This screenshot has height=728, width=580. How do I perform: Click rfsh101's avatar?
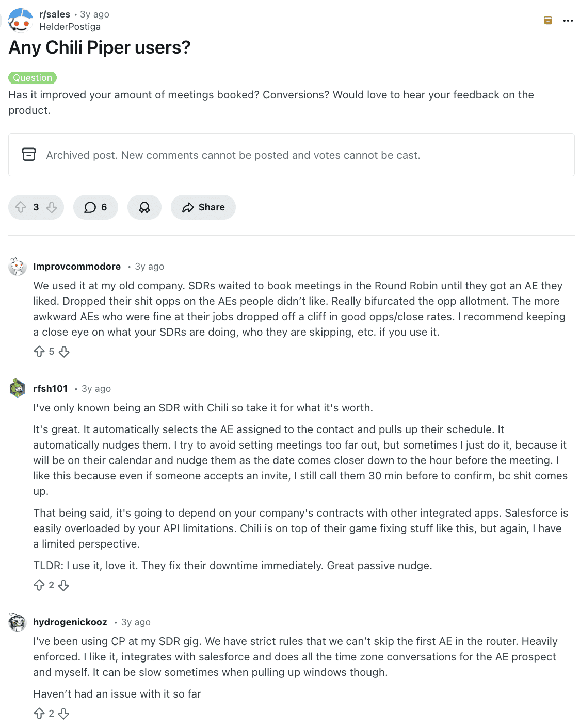click(x=18, y=388)
